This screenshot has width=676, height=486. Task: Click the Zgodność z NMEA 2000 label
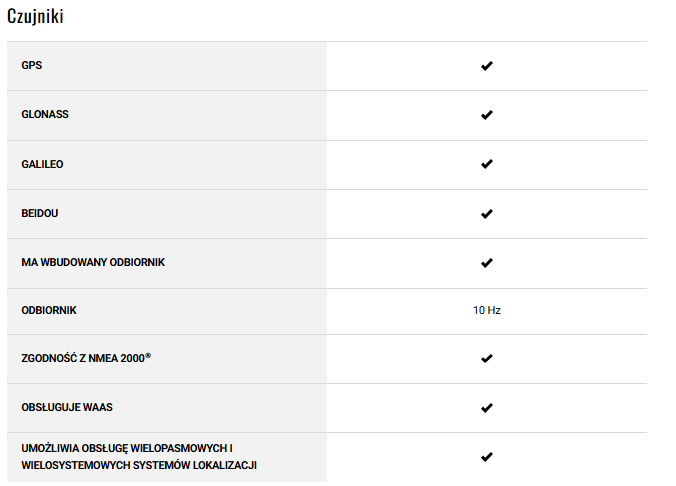click(83, 358)
